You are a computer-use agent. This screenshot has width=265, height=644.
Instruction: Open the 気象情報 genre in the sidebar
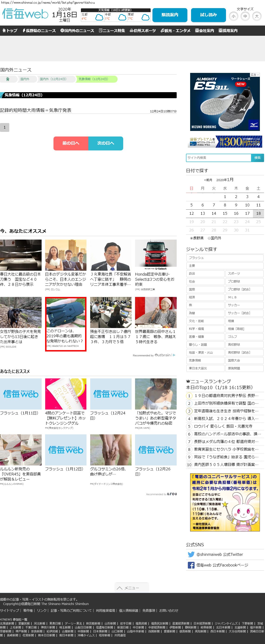[205, 360]
